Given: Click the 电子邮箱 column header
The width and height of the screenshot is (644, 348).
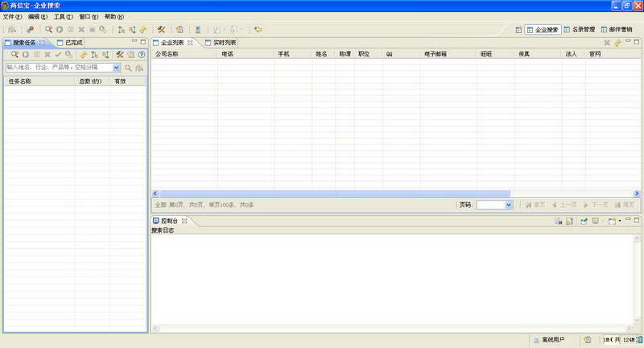Looking at the screenshot, I should [448, 54].
